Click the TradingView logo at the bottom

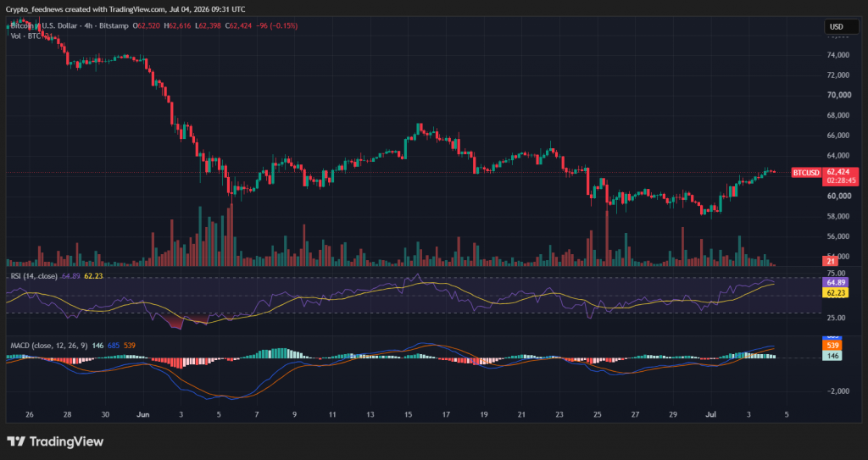[x=55, y=441]
